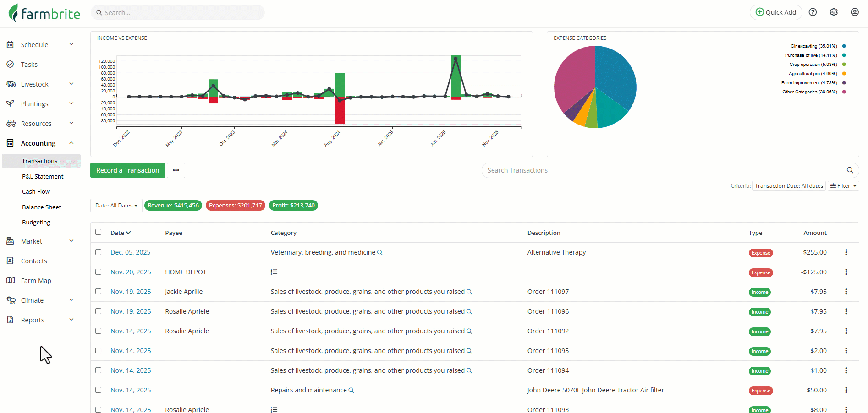This screenshot has width=868, height=413.
Task: Click the Schedule calendar icon in sidebar
Action: (x=10, y=44)
